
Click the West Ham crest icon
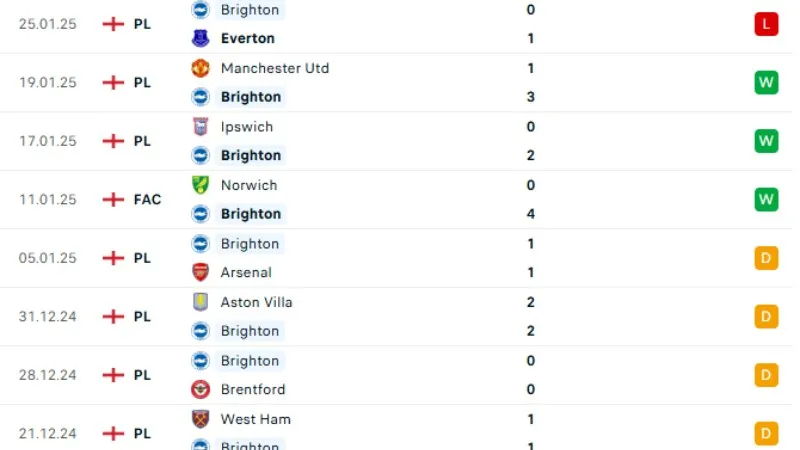point(200,419)
